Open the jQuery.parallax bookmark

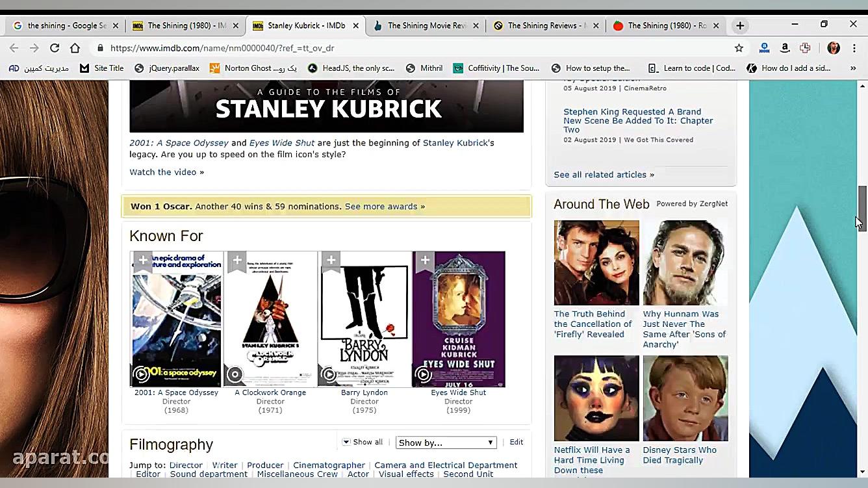pos(167,68)
